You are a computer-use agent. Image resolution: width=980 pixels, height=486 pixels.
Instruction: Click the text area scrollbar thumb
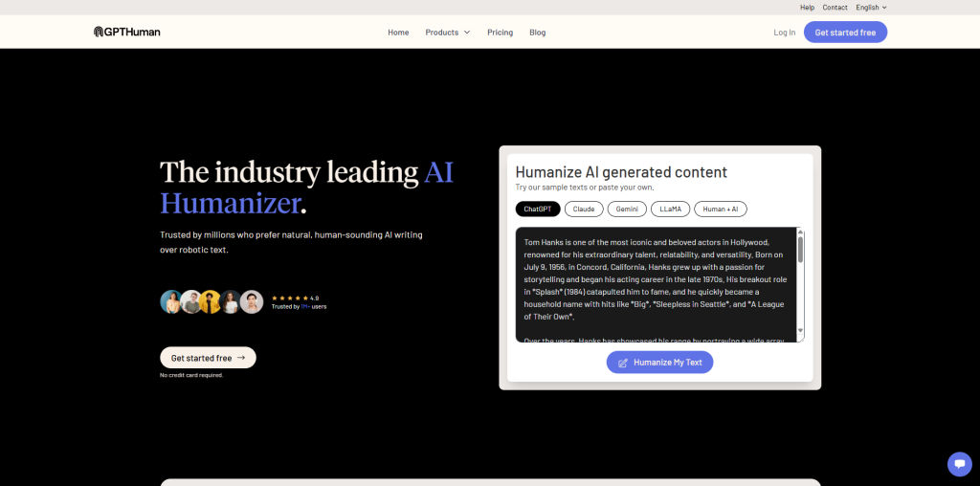click(801, 250)
